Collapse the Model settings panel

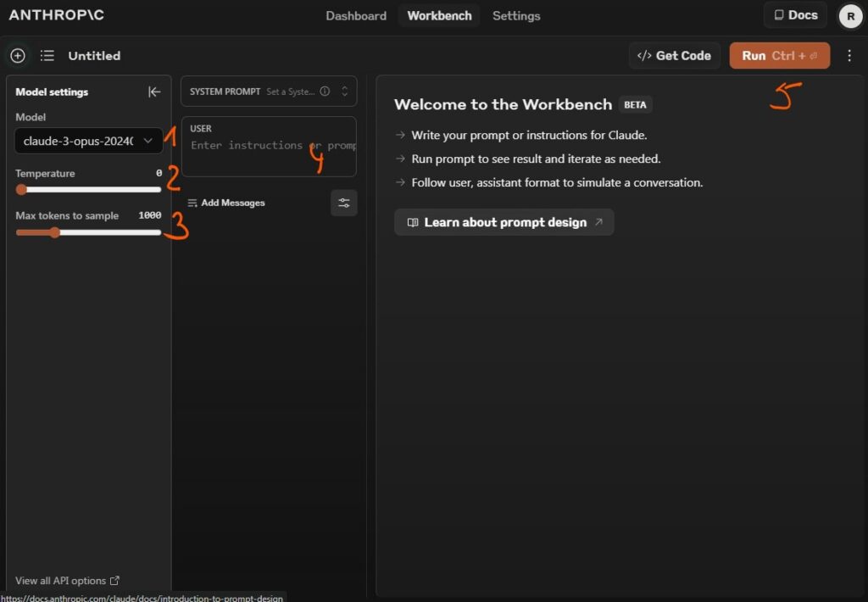154,92
